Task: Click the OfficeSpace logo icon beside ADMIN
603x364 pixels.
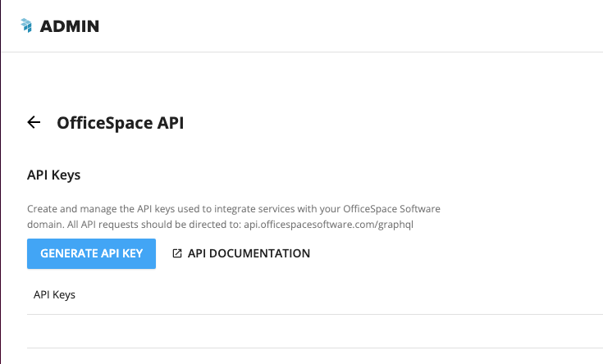Action: [26, 25]
